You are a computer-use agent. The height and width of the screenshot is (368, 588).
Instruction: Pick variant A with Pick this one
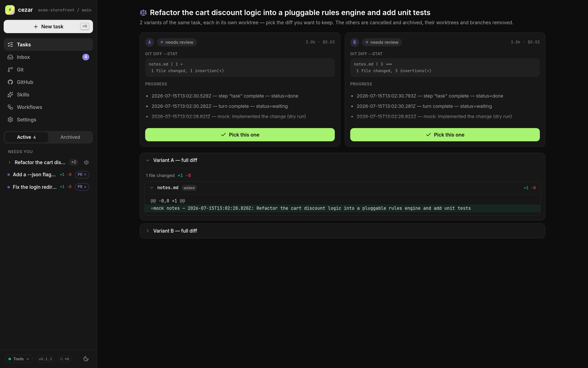(240, 135)
